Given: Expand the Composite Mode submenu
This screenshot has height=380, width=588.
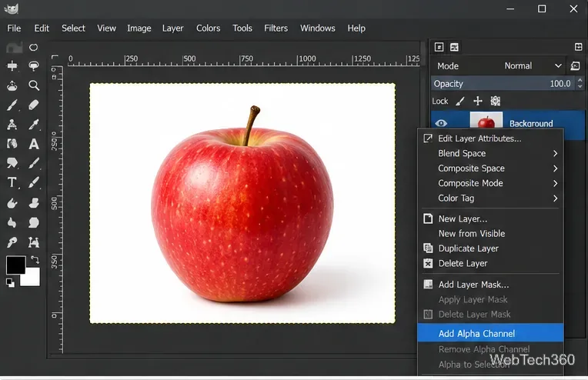Looking at the screenshot, I should tap(490, 183).
